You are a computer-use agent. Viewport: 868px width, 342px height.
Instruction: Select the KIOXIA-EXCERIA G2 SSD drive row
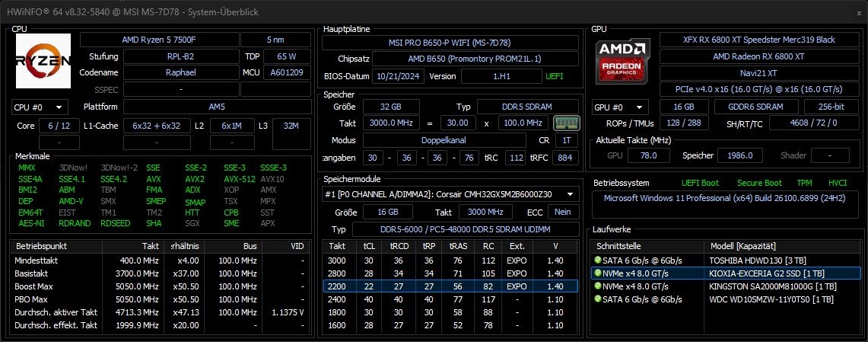[x=726, y=273]
